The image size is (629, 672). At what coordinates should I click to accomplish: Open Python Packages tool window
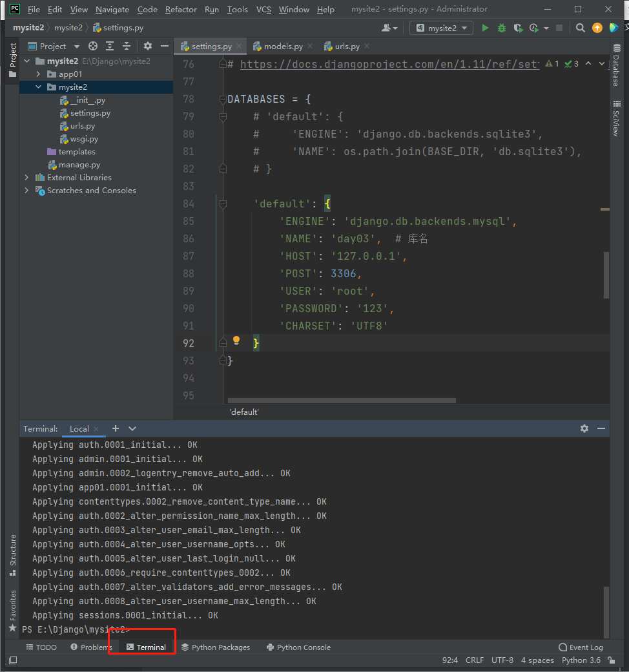(x=216, y=647)
